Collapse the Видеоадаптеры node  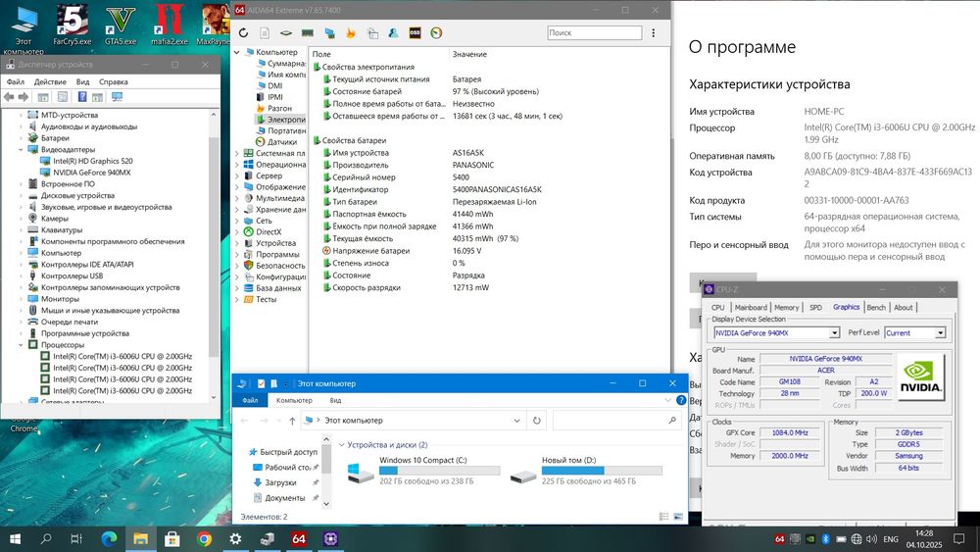click(x=21, y=149)
